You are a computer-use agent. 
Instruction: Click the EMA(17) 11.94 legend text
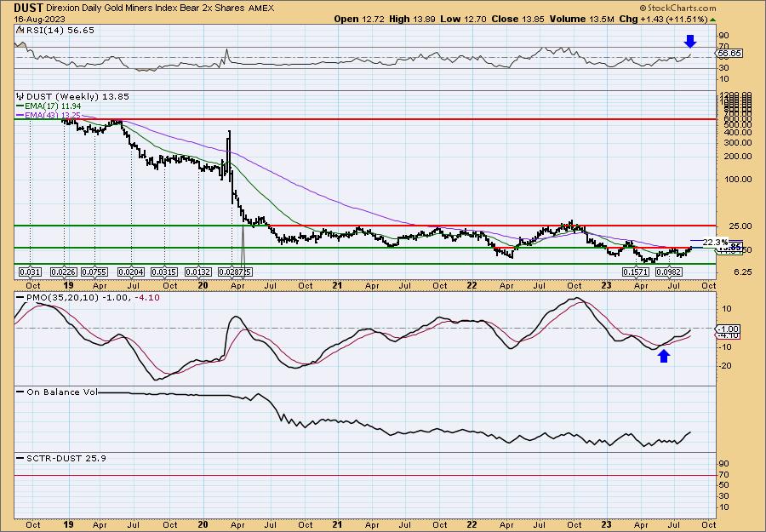53,106
